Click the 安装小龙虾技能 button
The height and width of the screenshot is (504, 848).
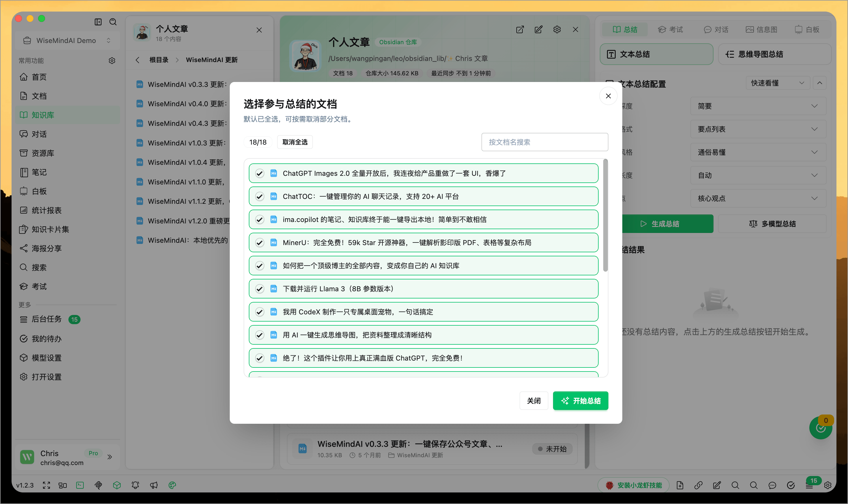click(633, 485)
